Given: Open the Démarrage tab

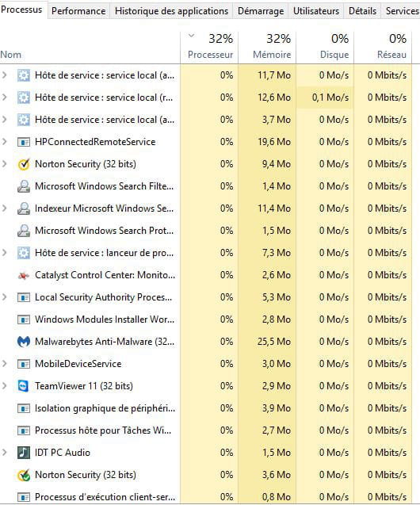Looking at the screenshot, I should 261,11.
